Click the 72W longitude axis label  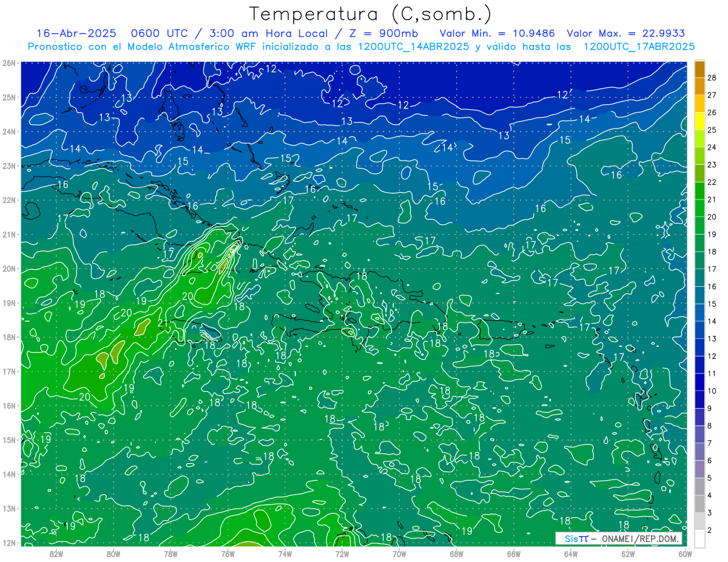342,554
